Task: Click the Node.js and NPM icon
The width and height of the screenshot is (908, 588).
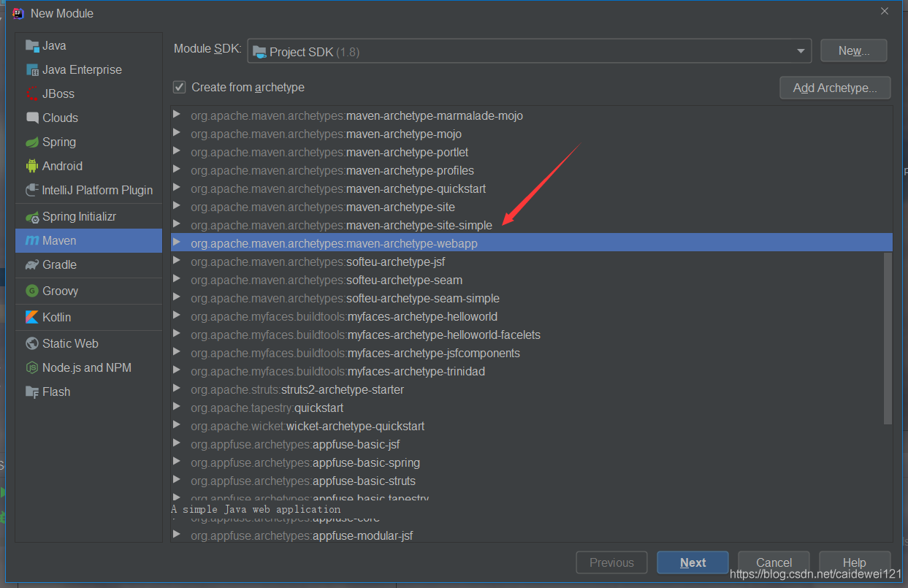Action: [32, 367]
